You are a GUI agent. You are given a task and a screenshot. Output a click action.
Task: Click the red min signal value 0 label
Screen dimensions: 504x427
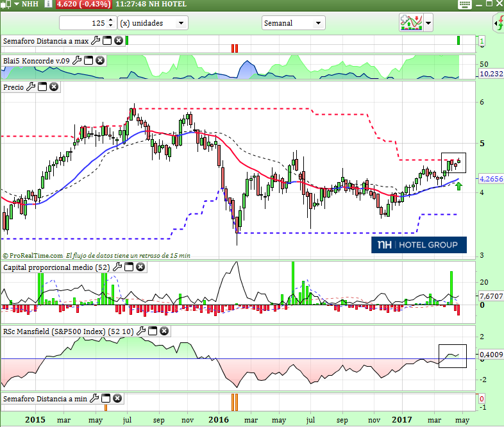click(x=482, y=399)
